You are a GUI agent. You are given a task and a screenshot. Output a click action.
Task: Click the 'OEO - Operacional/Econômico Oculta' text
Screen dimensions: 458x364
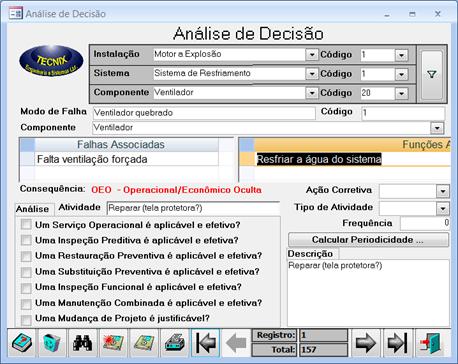click(x=176, y=190)
